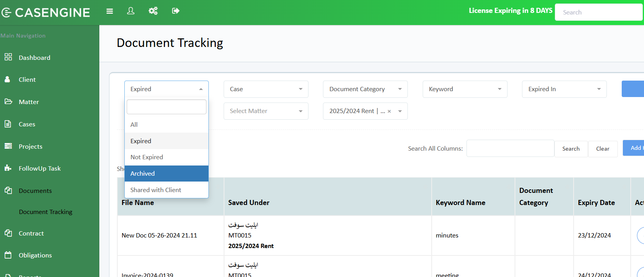Open the Matter section

pyautogui.click(x=29, y=102)
